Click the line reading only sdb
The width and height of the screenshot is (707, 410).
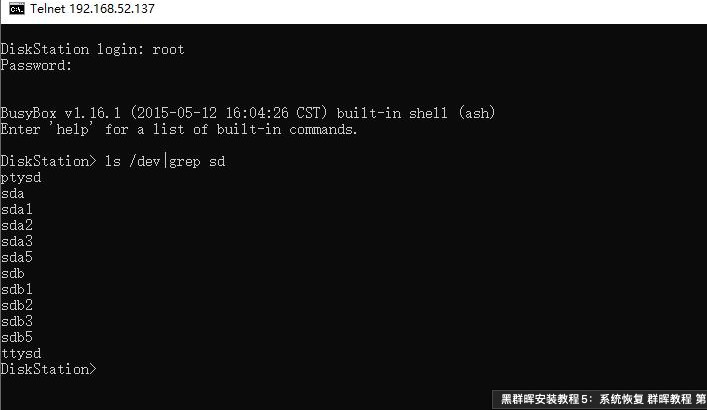point(12,273)
